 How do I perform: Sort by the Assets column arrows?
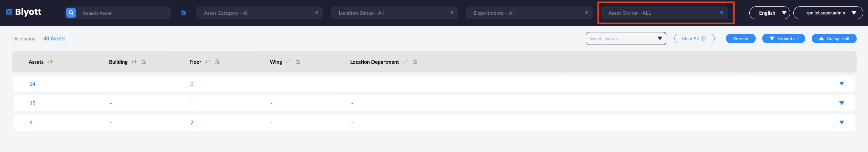pyautogui.click(x=50, y=62)
